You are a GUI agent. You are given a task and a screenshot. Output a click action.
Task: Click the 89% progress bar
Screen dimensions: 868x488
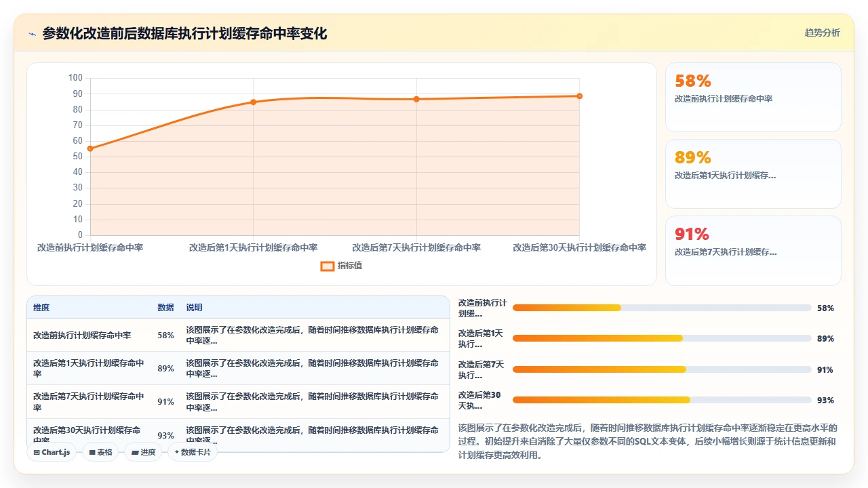point(662,338)
